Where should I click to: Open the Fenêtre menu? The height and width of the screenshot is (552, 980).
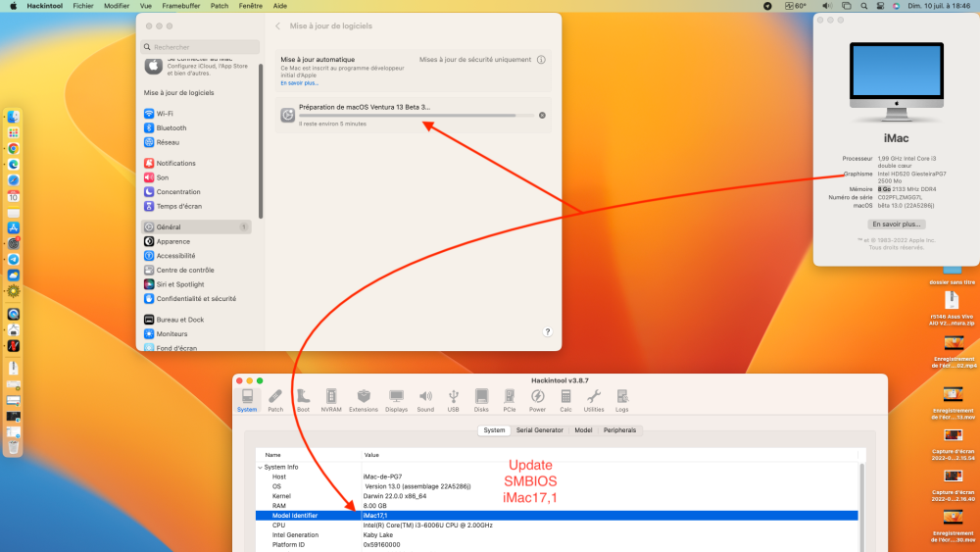[251, 6]
